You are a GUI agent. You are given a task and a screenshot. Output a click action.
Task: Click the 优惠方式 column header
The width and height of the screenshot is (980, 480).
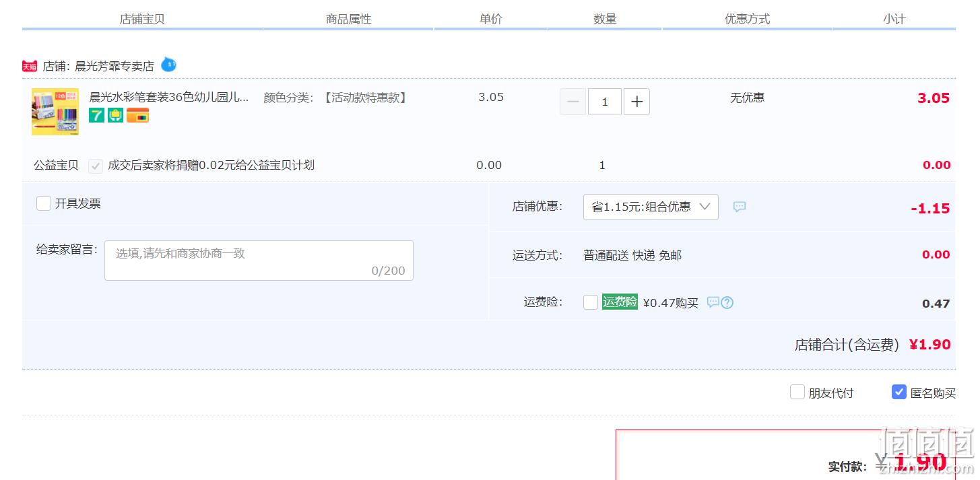(x=748, y=19)
